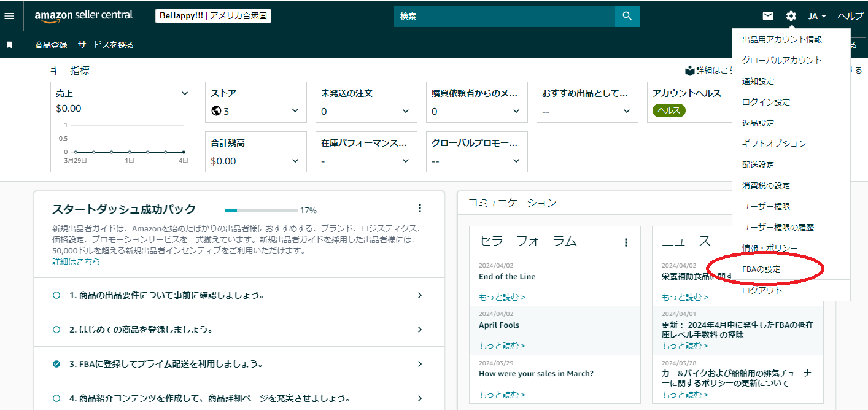Image resolution: width=868 pixels, height=410 pixels.
Task: Click もっと読む under カー&バイク policy news
Action: pos(684,394)
